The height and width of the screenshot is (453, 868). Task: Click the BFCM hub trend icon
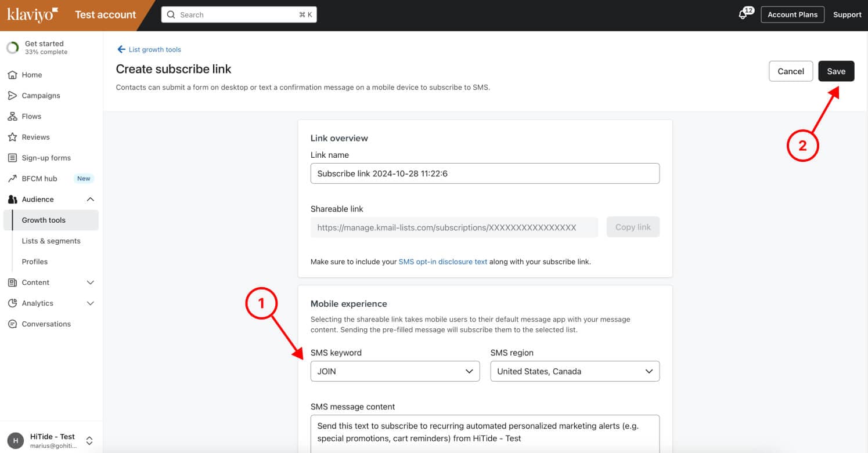pyautogui.click(x=12, y=179)
